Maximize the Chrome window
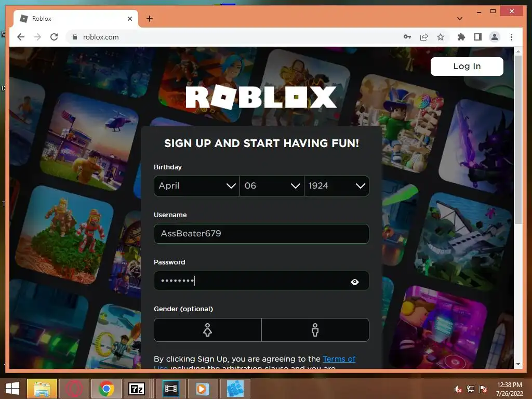This screenshot has width=532, height=399. point(493,11)
